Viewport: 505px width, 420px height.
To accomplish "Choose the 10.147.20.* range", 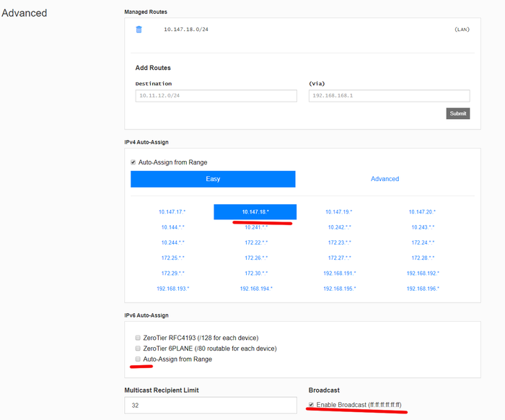I will tap(421, 212).
